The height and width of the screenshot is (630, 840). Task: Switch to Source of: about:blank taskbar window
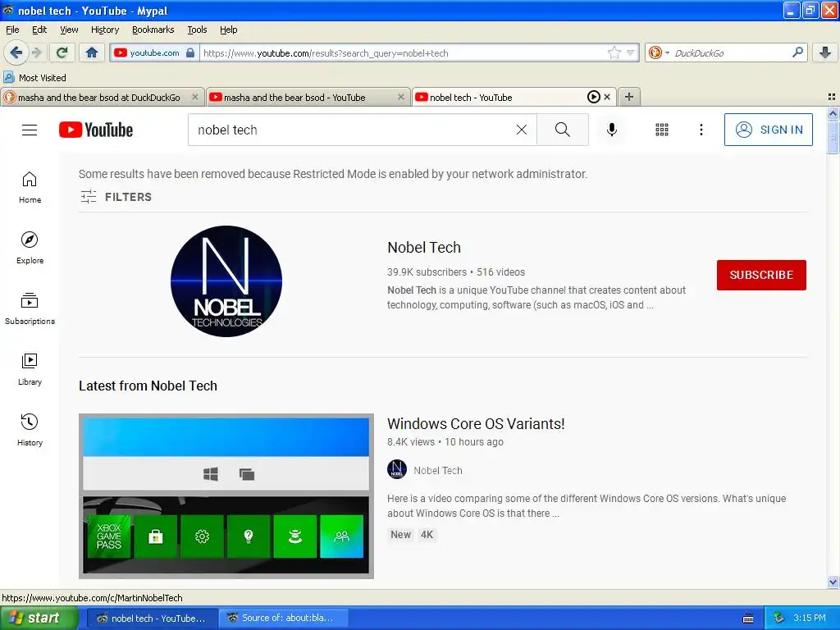click(x=282, y=619)
